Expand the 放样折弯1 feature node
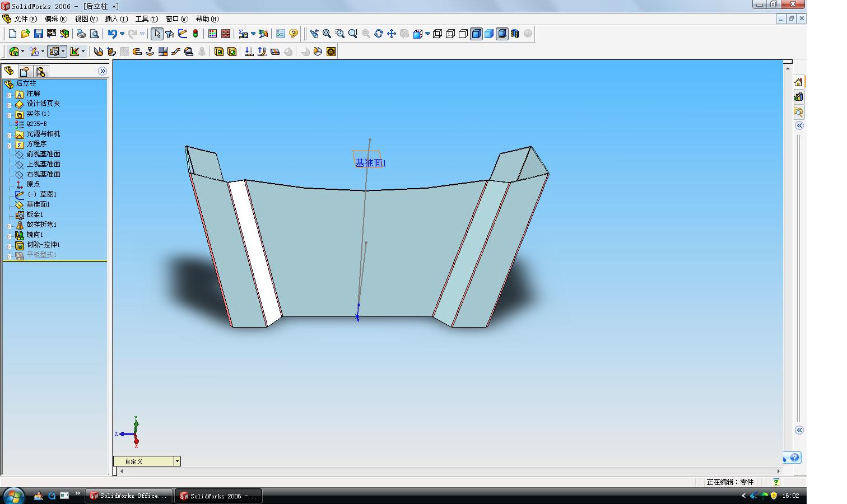 (x=9, y=226)
